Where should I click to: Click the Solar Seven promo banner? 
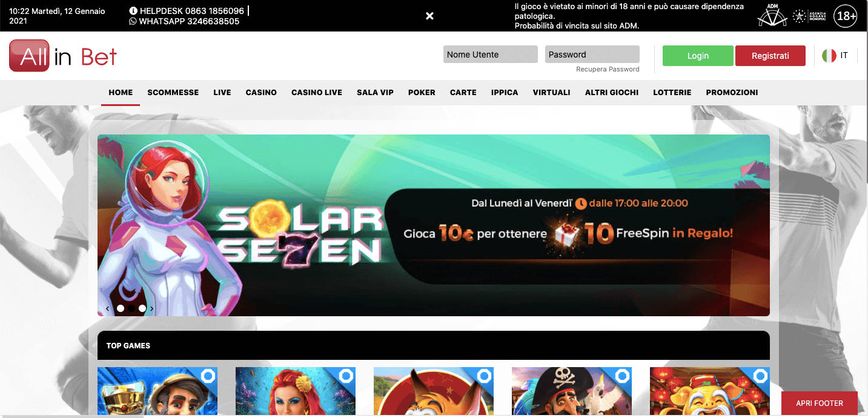[x=434, y=225]
